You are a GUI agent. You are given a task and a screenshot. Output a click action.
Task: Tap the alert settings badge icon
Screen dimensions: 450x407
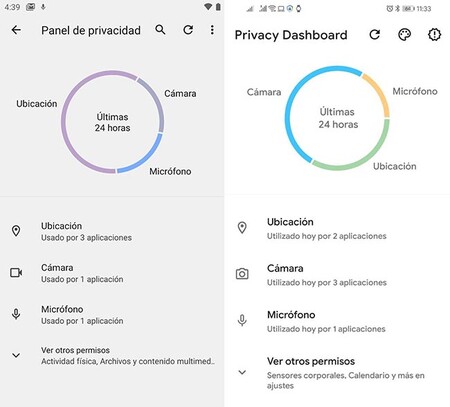(x=434, y=35)
